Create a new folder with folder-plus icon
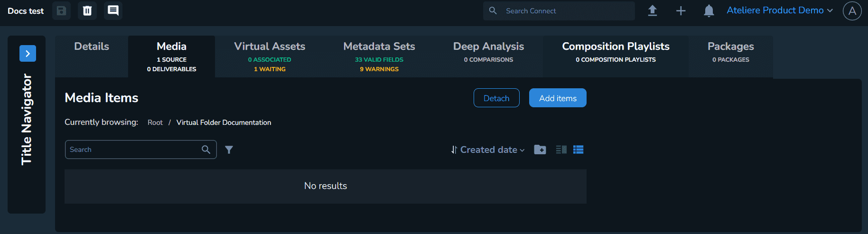868x234 pixels. tap(540, 150)
